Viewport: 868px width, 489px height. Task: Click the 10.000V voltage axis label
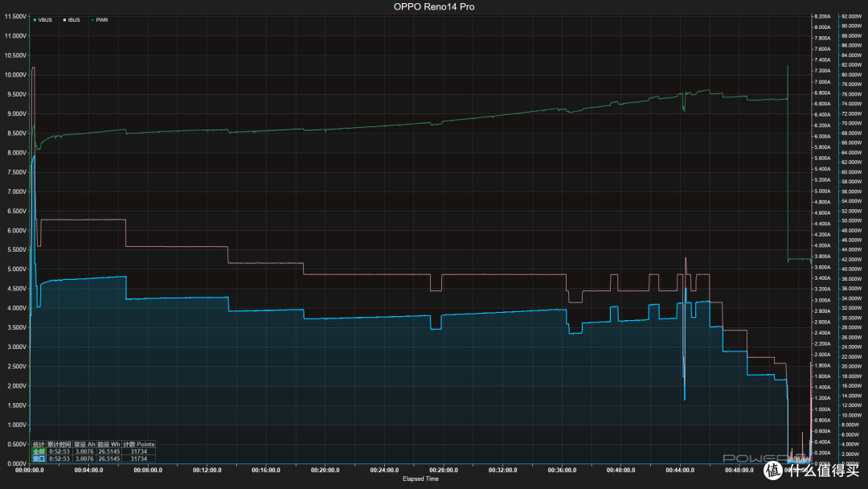15,75
